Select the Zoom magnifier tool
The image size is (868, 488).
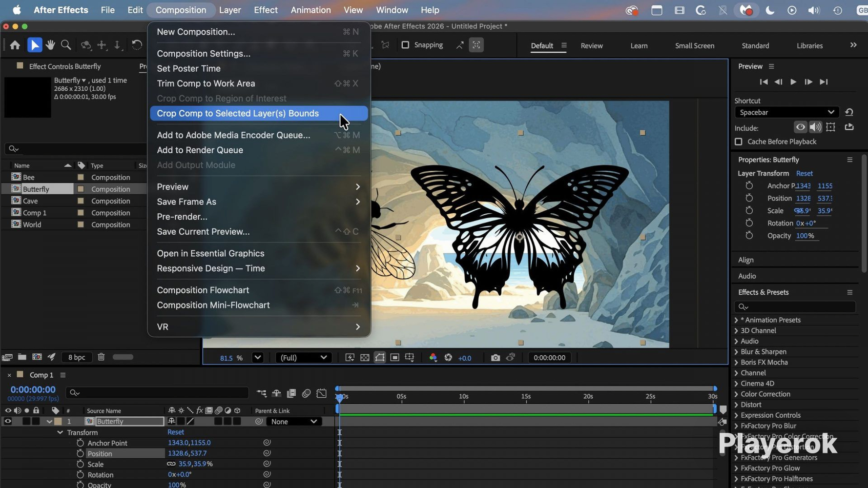tap(66, 45)
